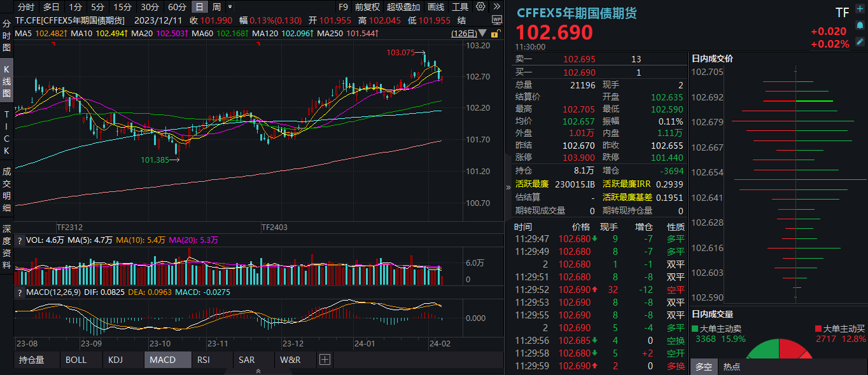Open the 画线 drawing tools button

tap(436, 7)
